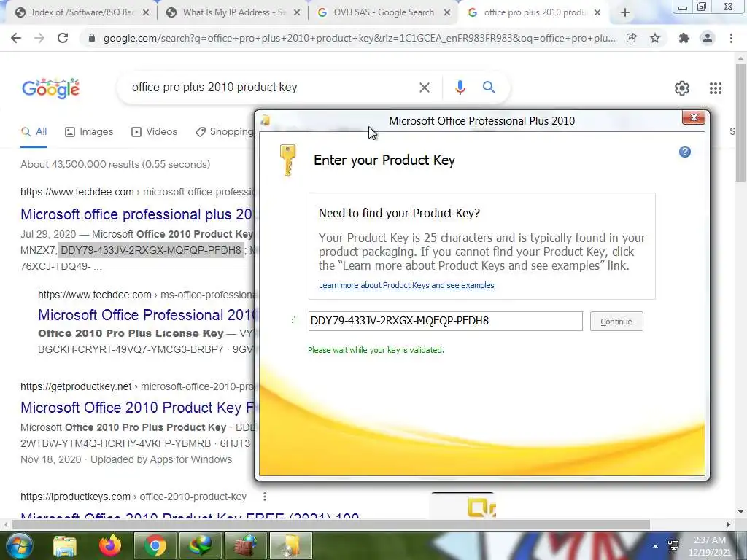Open Learn more about Product Keys link

click(406, 285)
